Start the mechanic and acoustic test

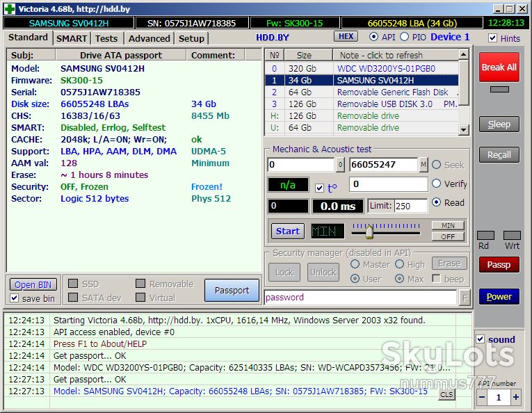pos(288,232)
